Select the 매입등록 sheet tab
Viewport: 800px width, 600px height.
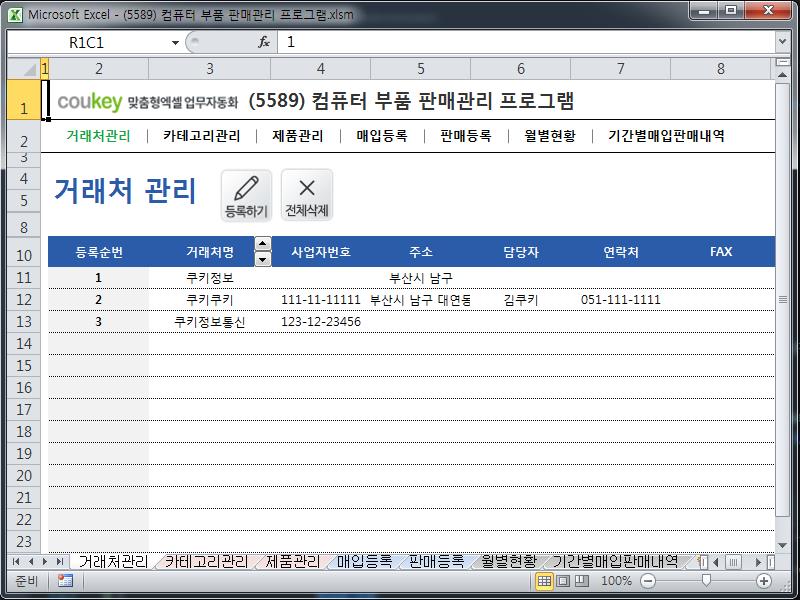point(364,562)
